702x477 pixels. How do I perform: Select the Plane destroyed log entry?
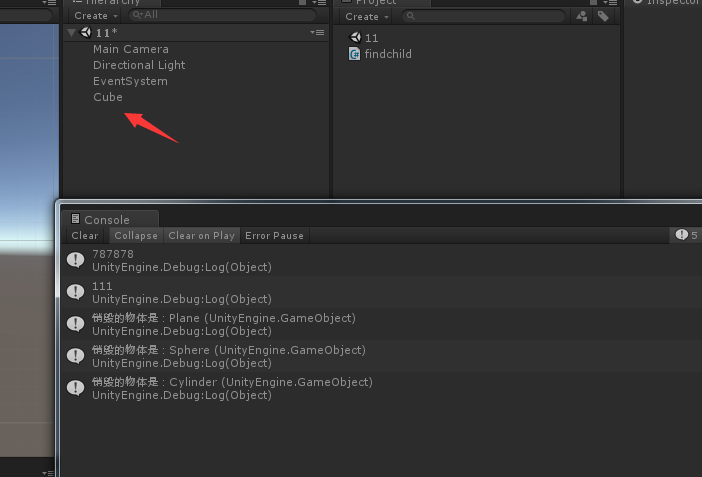click(381, 324)
